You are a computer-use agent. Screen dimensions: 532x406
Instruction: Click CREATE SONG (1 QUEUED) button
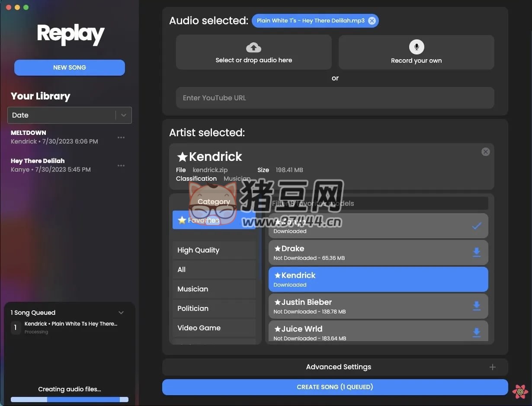tap(335, 387)
